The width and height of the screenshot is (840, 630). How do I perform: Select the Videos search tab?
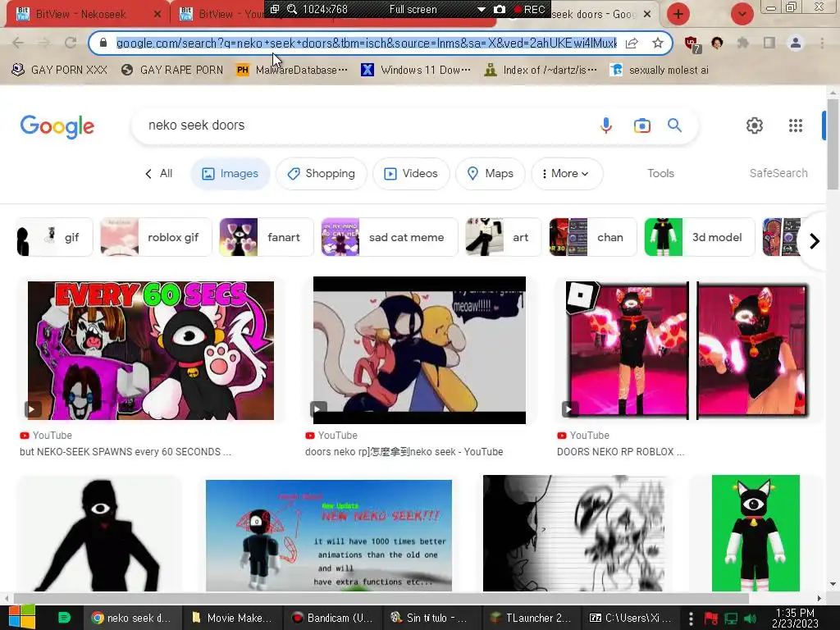pos(411,174)
